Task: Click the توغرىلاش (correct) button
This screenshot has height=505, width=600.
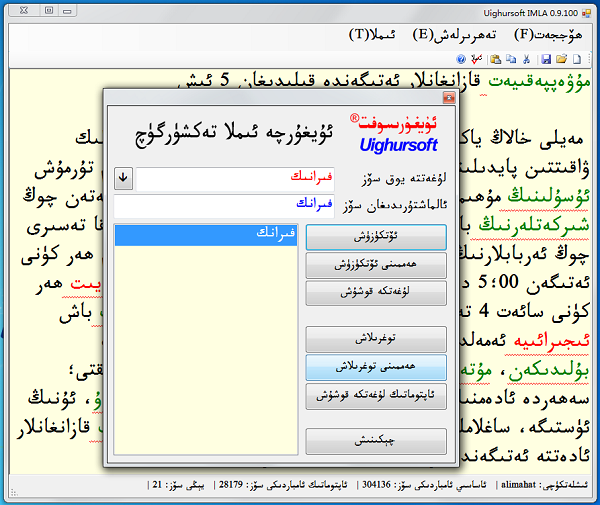Action: (x=376, y=339)
